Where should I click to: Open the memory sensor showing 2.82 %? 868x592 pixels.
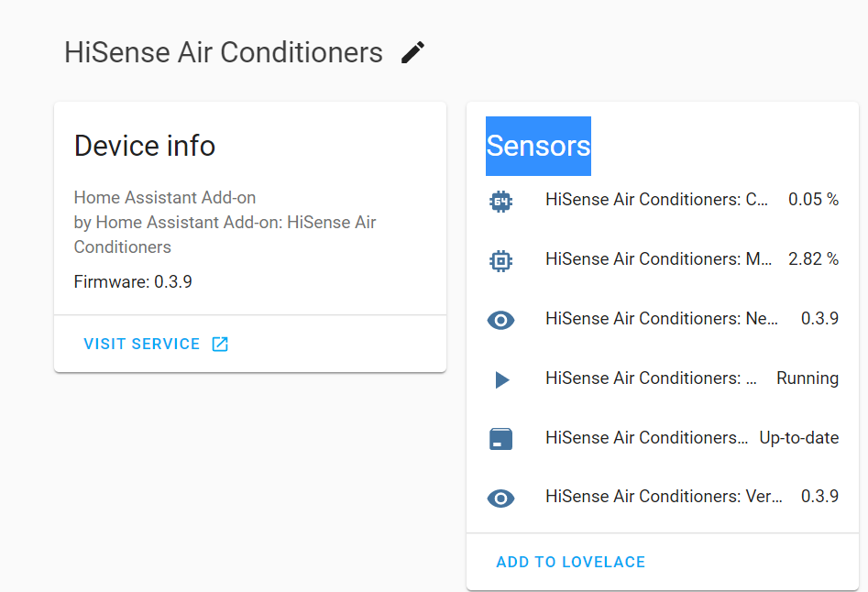point(660,259)
